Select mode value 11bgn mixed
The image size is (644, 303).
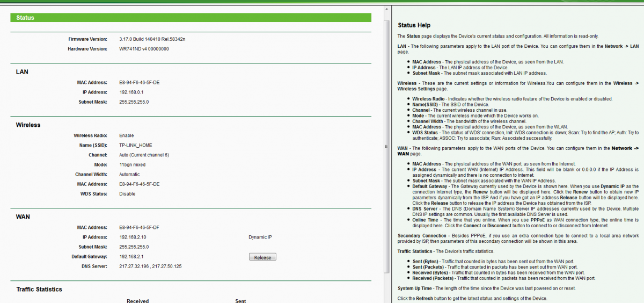coord(132,164)
